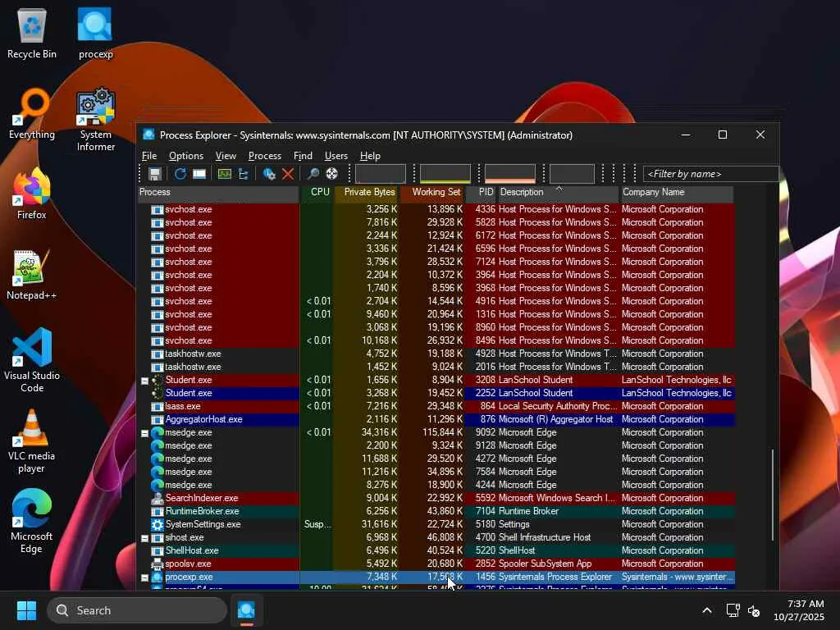Open the procexp desktop shortcut
This screenshot has height=630, width=840.
(95, 33)
